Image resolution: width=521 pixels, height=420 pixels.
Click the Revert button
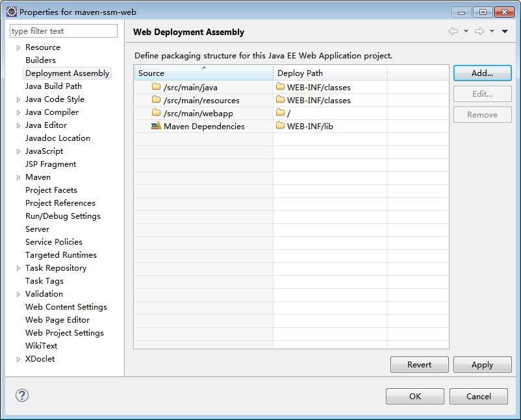(419, 365)
